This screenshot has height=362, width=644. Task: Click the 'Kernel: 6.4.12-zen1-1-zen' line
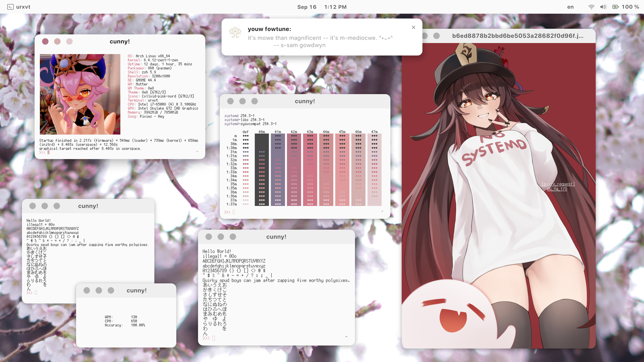click(153, 60)
